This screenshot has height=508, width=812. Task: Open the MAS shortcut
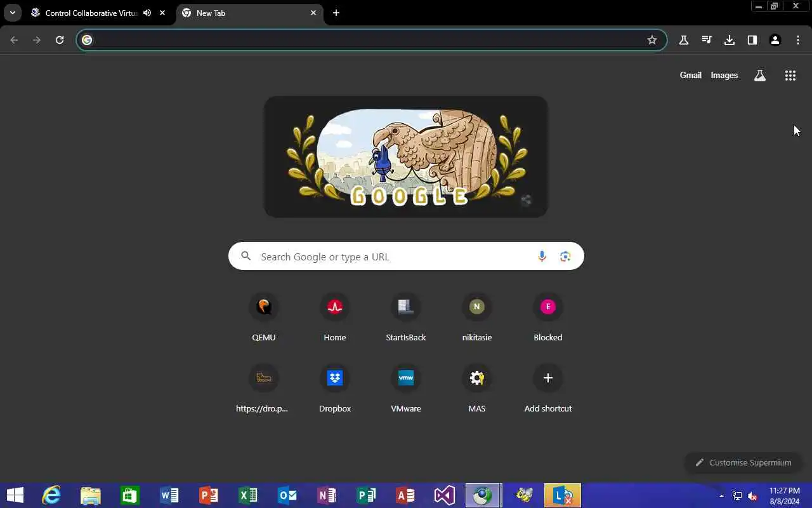tap(477, 389)
